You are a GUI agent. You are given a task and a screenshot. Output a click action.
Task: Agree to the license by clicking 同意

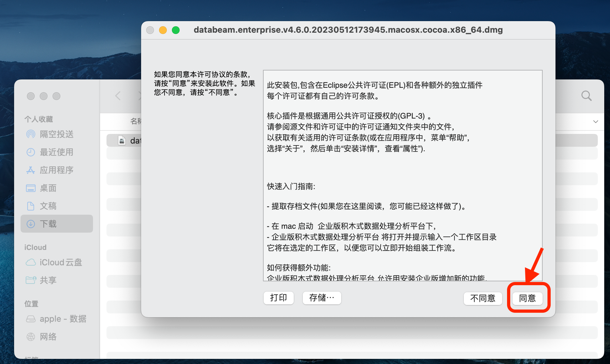click(527, 298)
